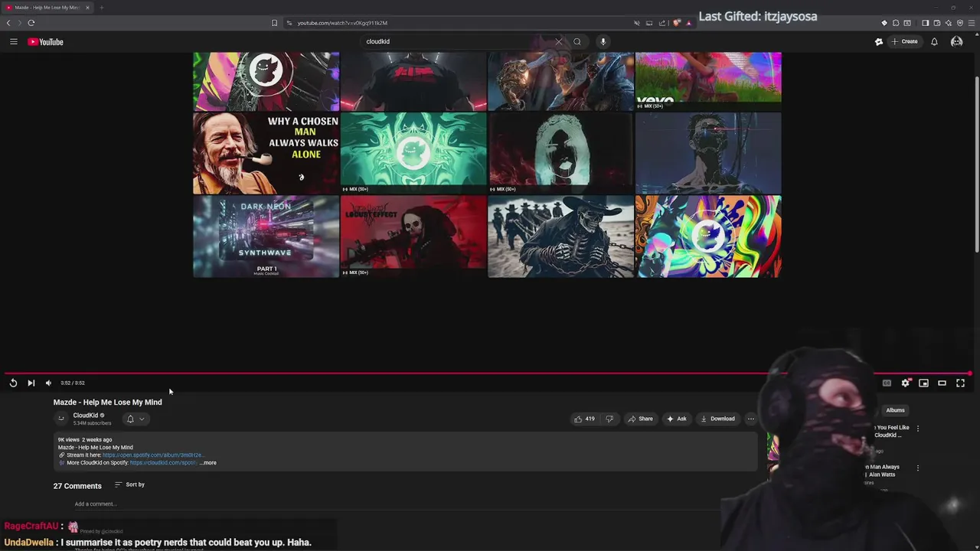Viewport: 980px width, 551px height.
Task: Mute the player volume
Action: tap(48, 383)
